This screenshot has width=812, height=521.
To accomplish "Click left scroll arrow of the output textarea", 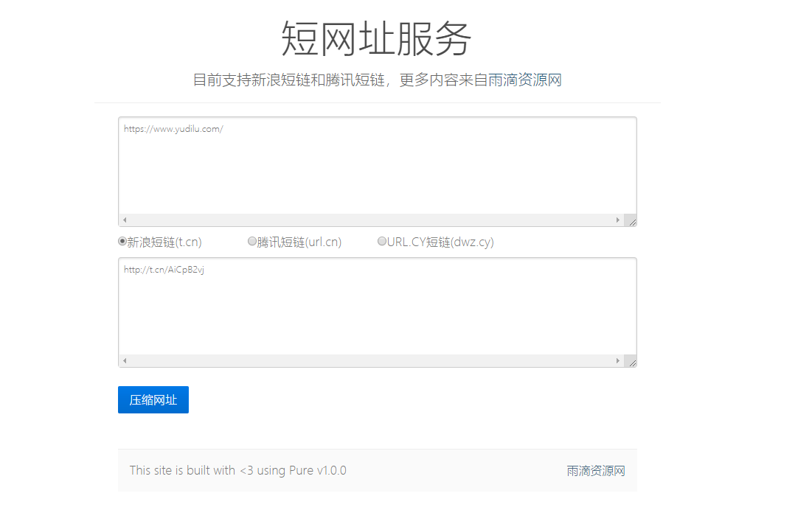I will pyautogui.click(x=125, y=360).
